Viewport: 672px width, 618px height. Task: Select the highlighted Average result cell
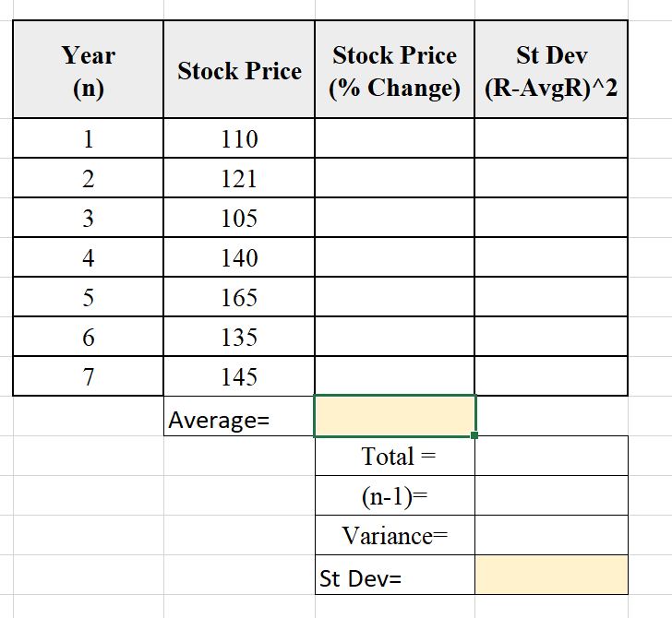tap(395, 416)
